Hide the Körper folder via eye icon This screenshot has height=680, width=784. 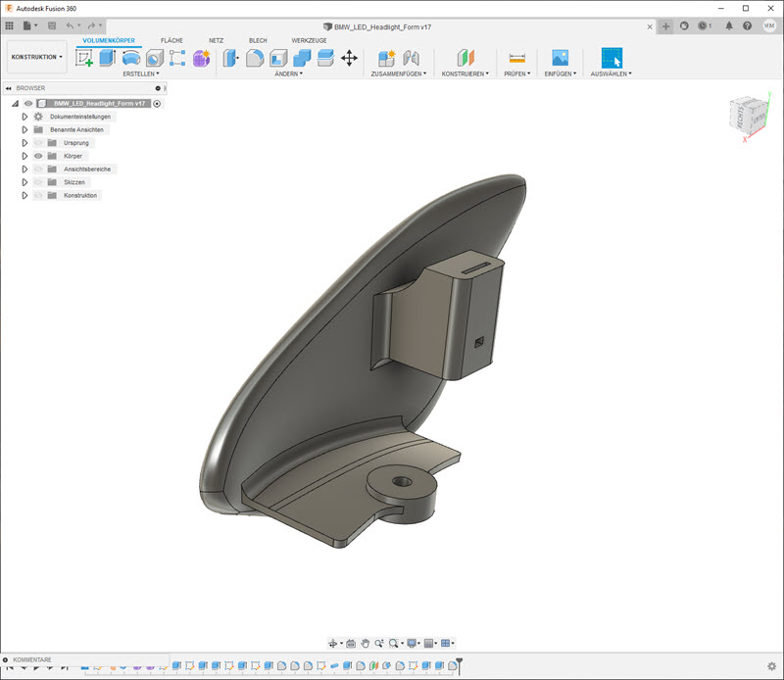pos(39,156)
